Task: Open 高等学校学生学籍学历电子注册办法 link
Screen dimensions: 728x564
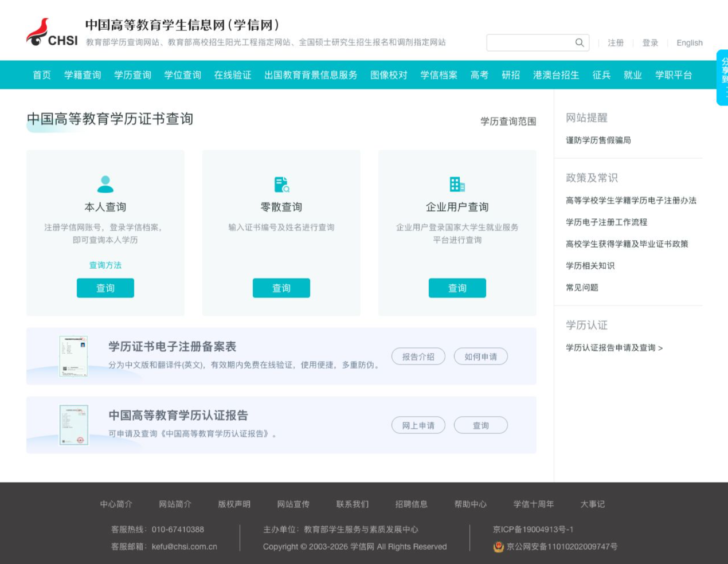Action: [x=631, y=201]
